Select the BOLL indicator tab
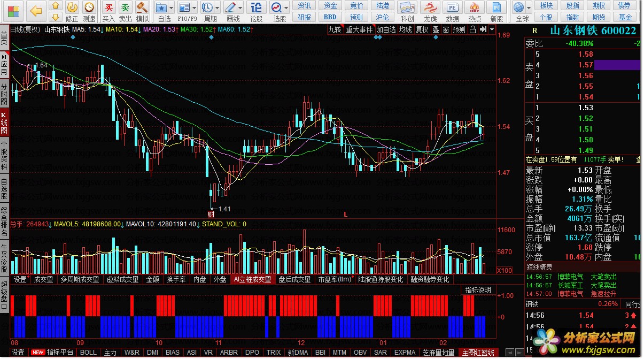 coord(88,353)
